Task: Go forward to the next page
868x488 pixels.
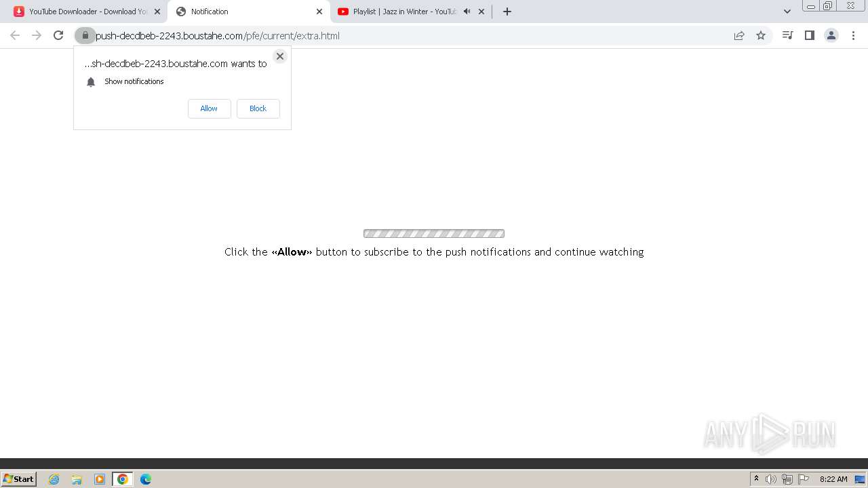Action: tap(37, 35)
